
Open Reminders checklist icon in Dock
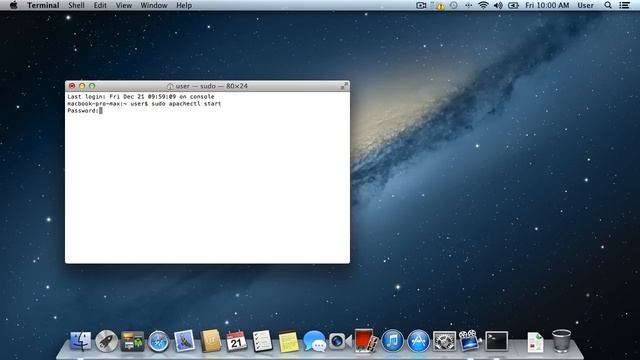(262, 341)
